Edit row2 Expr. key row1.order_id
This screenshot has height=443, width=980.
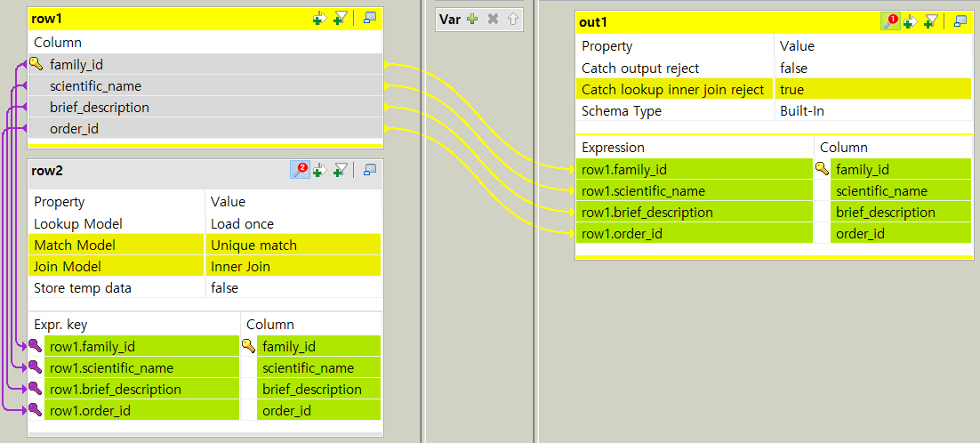pos(142,410)
